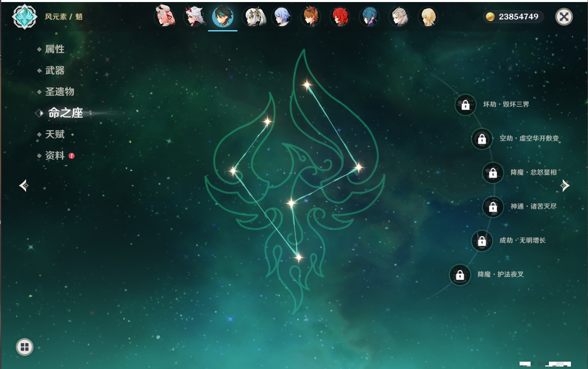This screenshot has width=588, height=369.
Task: Select the 降魔·护法夜叉 locked constellation
Action: click(x=460, y=275)
